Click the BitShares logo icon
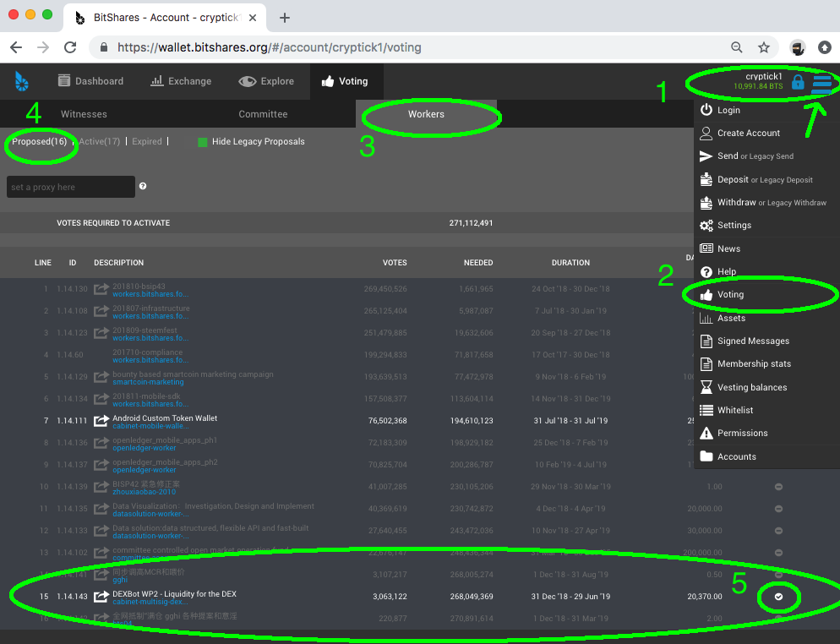This screenshot has height=644, width=840. click(21, 81)
